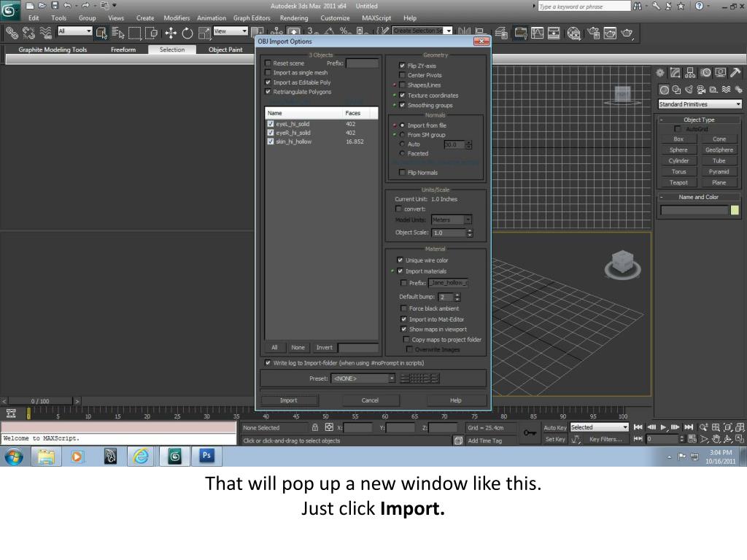Open the Selected key mode dropdown
The width and height of the screenshot is (747, 560).
pyautogui.click(x=599, y=427)
